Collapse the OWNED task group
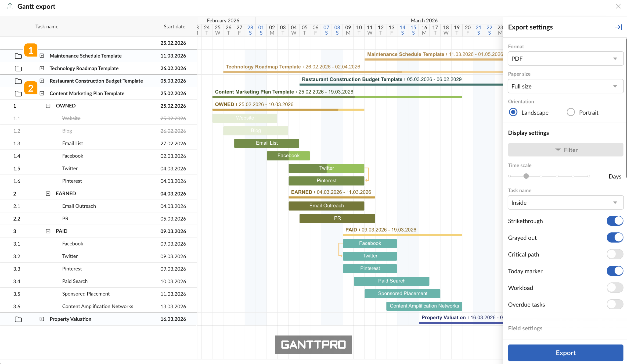The height and width of the screenshot is (364, 627). pos(48,106)
